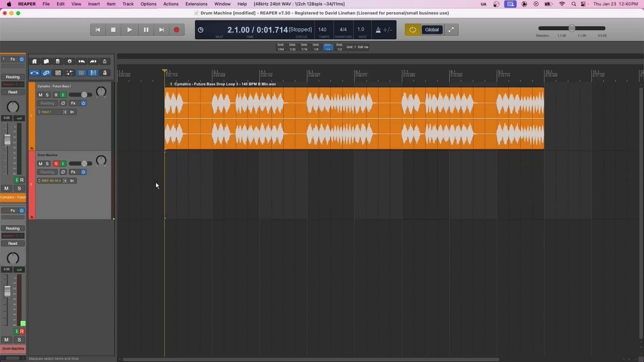Click the tempo value 140

(322, 30)
